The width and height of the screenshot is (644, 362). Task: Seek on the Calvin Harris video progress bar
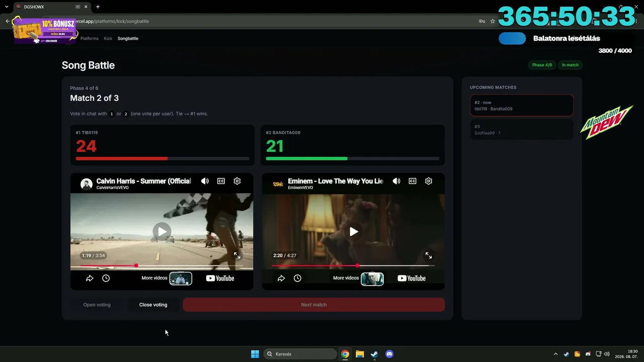pos(162,265)
